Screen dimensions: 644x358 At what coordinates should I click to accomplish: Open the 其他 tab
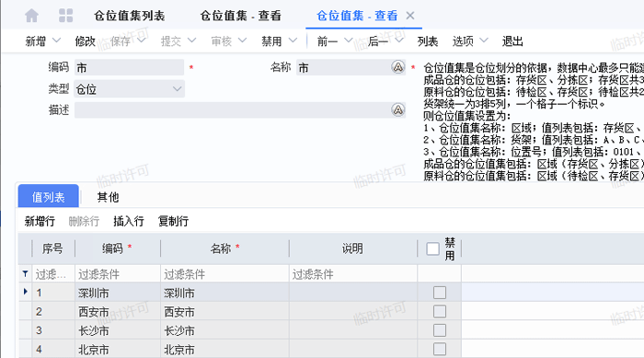pyautogui.click(x=108, y=197)
